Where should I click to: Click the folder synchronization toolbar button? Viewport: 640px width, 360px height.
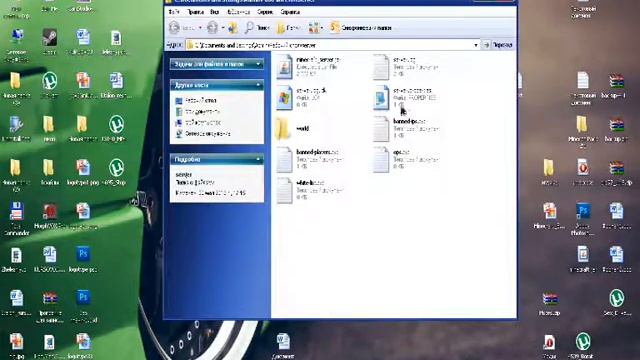(361, 28)
